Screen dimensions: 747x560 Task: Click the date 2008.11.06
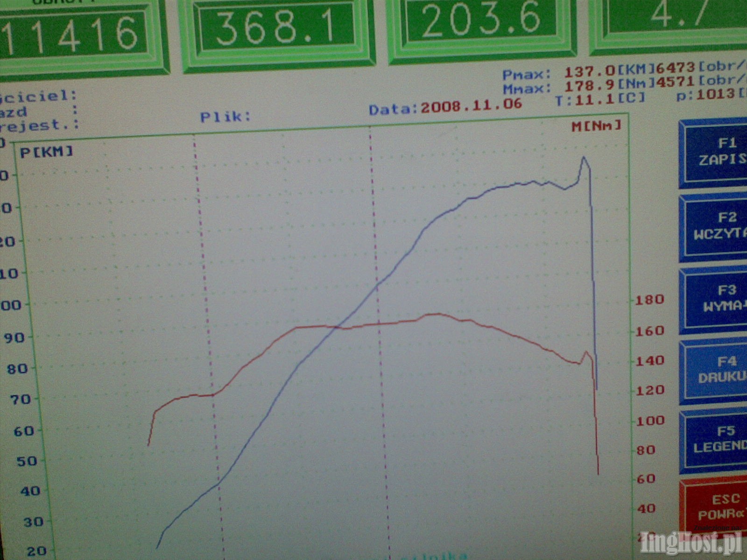[471, 105]
